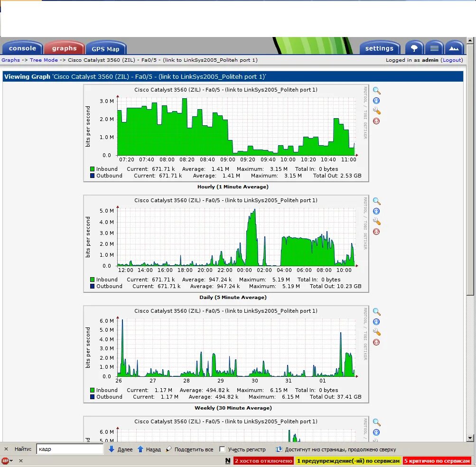
Task: Open the Weekly (30 Minute Average) graph image
Action: pos(226,354)
